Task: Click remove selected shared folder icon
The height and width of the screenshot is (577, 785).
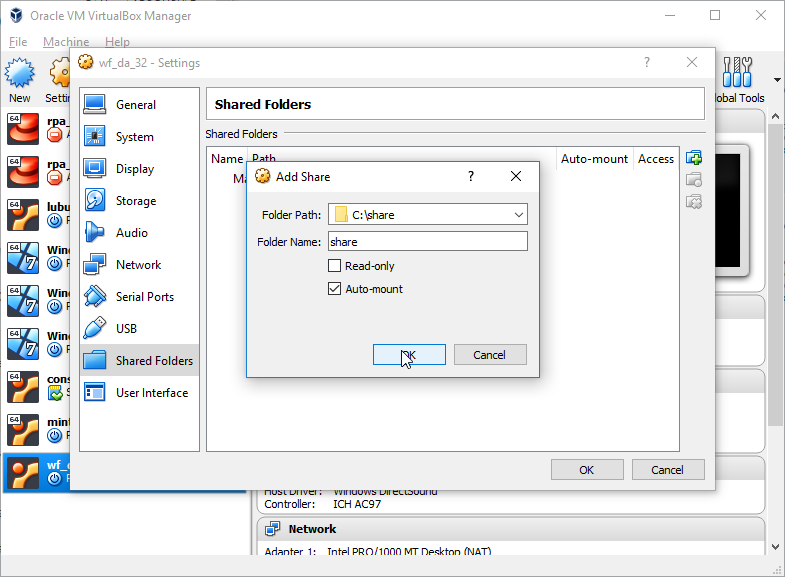Action: pyautogui.click(x=694, y=202)
